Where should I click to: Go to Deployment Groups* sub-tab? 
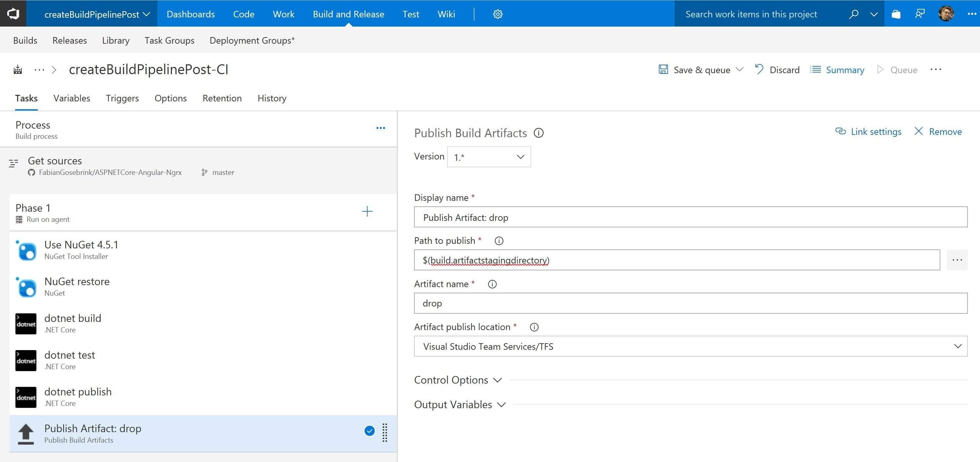pyautogui.click(x=252, y=40)
